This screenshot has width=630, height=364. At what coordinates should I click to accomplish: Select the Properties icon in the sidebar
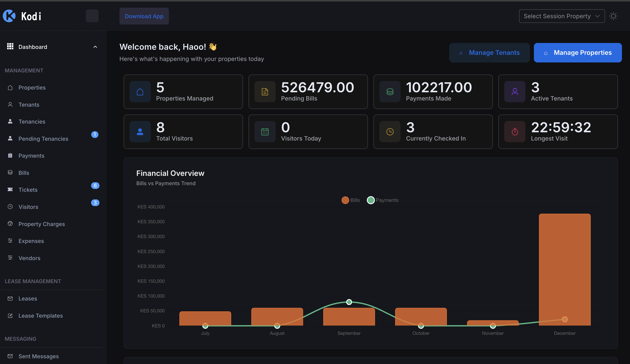point(10,87)
